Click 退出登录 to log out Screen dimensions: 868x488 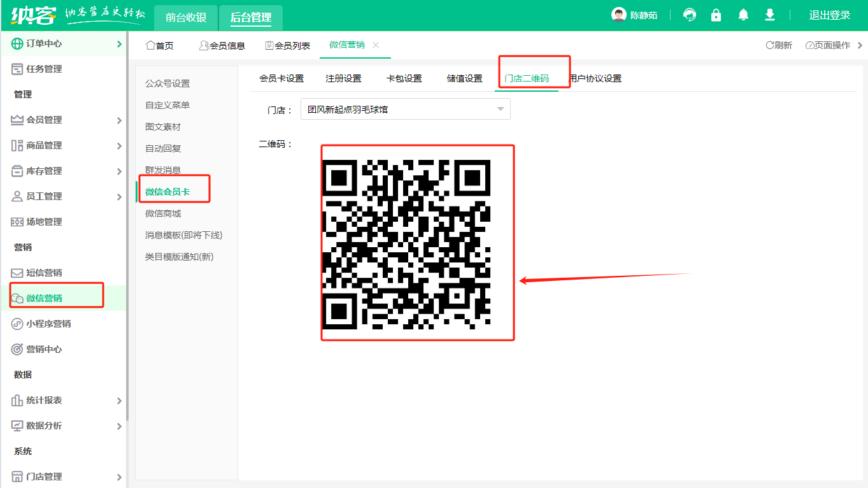click(829, 15)
